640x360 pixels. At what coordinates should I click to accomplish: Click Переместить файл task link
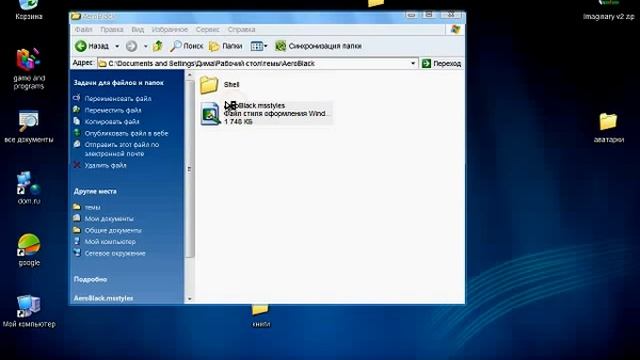click(113, 110)
